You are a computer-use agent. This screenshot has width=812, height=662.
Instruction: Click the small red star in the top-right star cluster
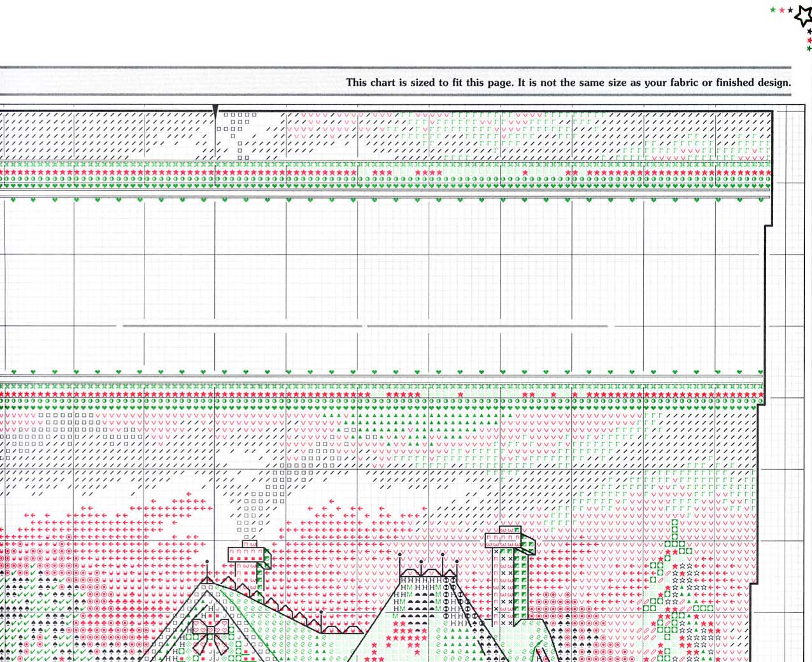[x=781, y=10]
